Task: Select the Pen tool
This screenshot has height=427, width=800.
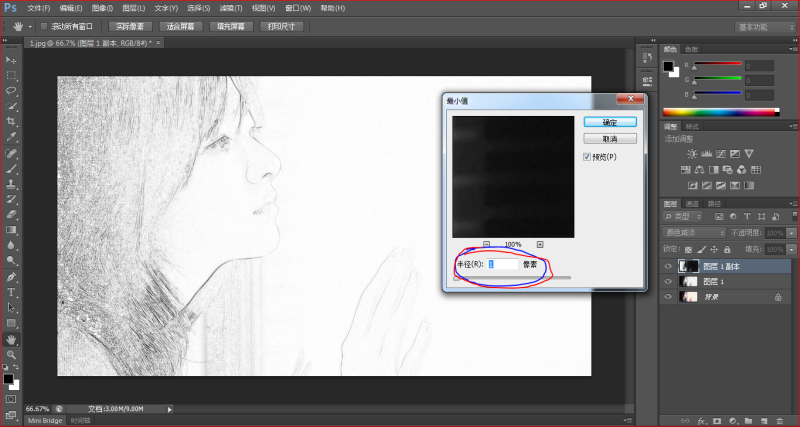Action: click(x=12, y=276)
